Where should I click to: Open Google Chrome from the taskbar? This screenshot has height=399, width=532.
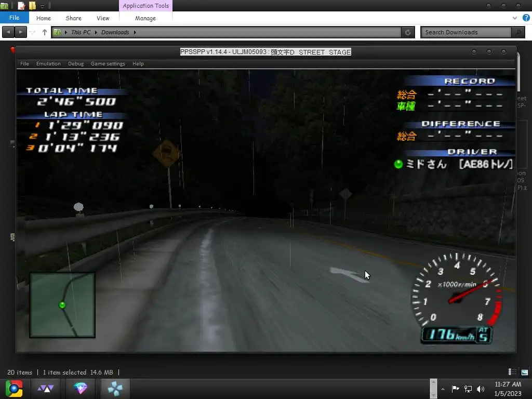(14, 389)
